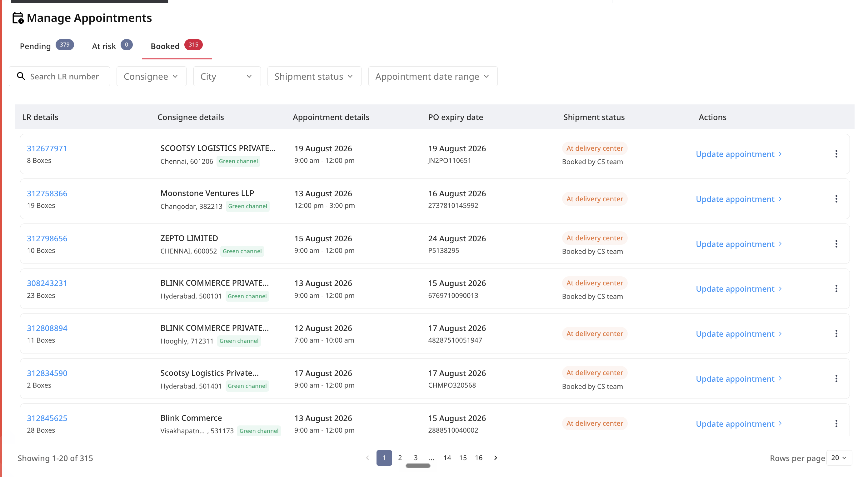Open the Consignee filter dropdown
The height and width of the screenshot is (477, 868).
click(151, 77)
